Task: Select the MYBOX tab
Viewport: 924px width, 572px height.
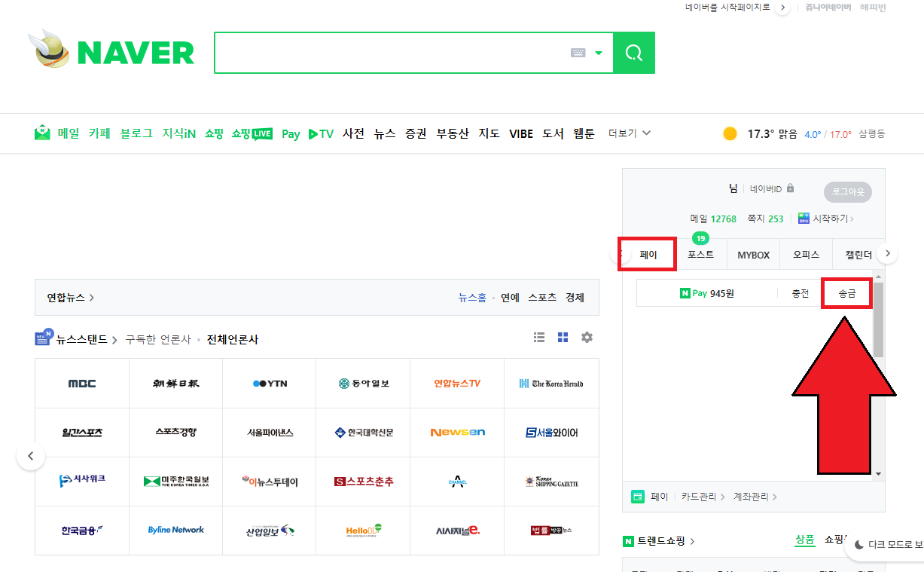Action: click(753, 255)
